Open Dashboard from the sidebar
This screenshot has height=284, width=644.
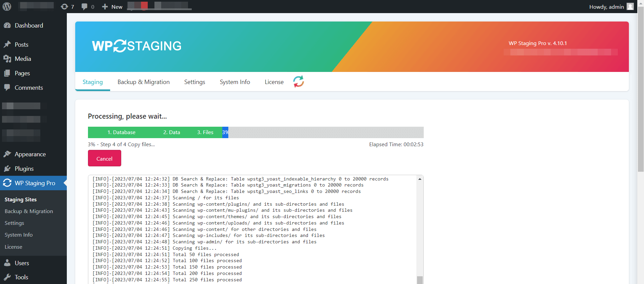(x=29, y=26)
